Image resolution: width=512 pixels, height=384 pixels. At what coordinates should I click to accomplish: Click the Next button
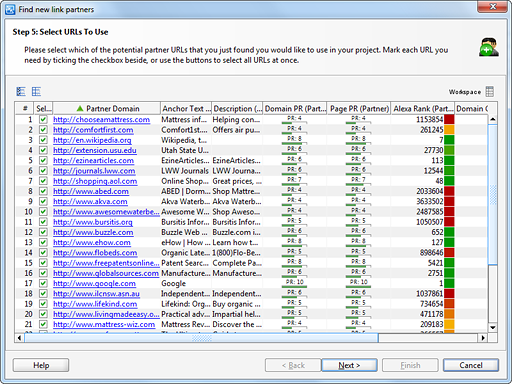pos(349,365)
